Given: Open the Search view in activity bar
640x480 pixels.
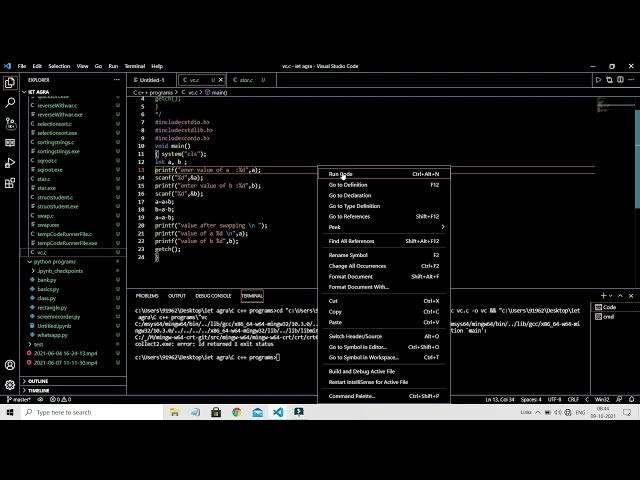Looking at the screenshot, I should pos(10,103).
